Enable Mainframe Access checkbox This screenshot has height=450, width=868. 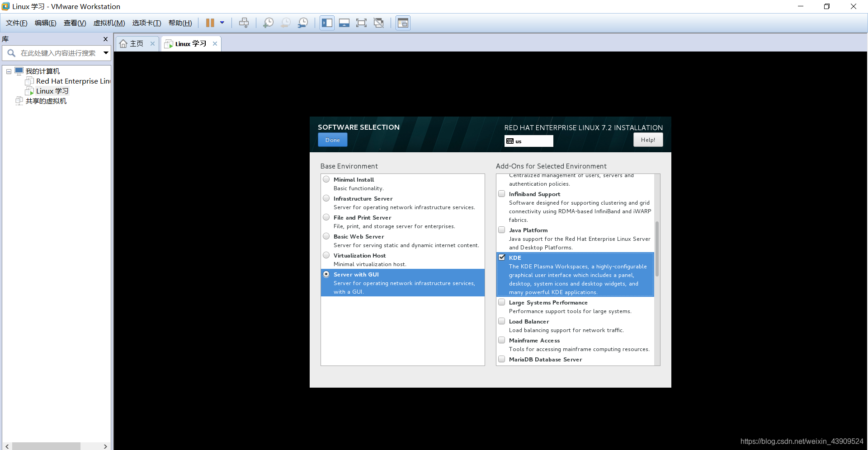(x=501, y=340)
